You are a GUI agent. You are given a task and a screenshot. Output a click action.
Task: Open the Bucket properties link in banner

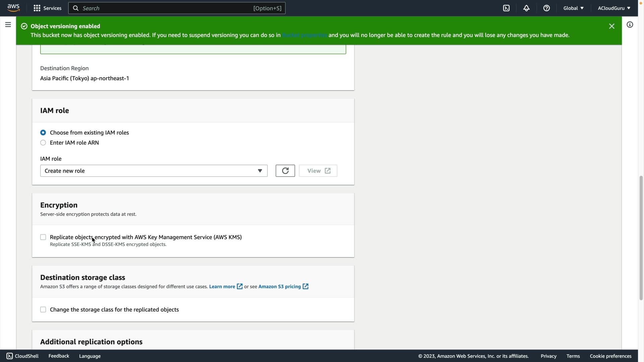click(304, 35)
